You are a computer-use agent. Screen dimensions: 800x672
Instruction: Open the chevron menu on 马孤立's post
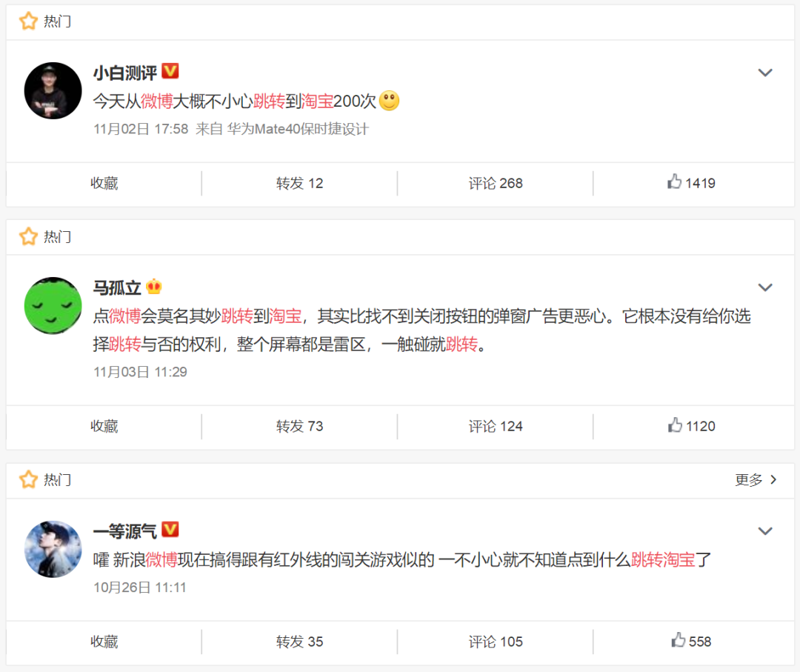[764, 287]
